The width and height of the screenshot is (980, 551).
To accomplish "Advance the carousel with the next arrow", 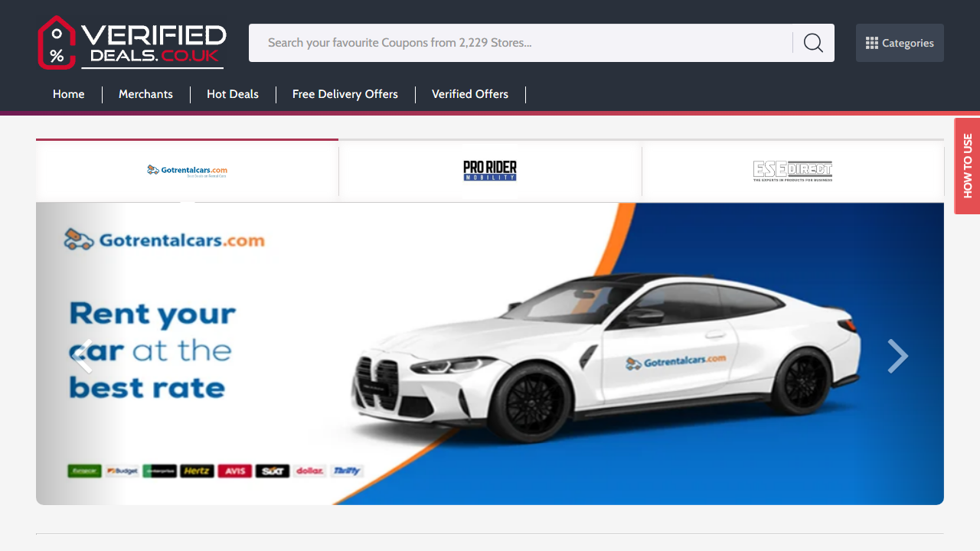I will click(x=897, y=355).
